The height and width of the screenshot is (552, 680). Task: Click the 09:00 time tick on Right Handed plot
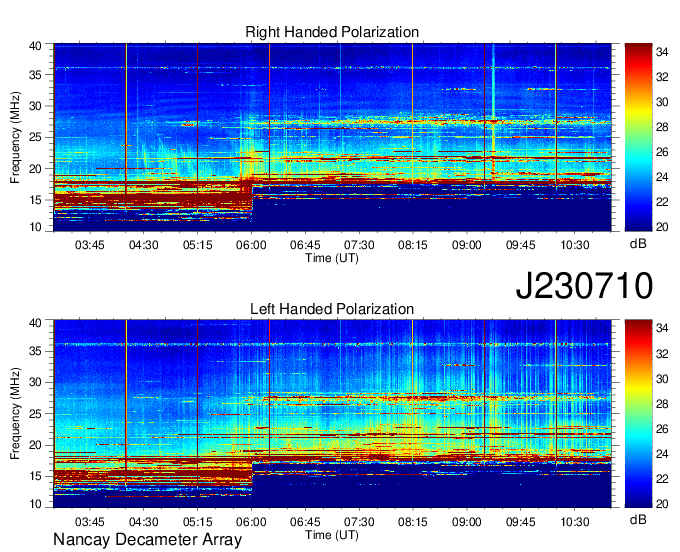pos(467,245)
